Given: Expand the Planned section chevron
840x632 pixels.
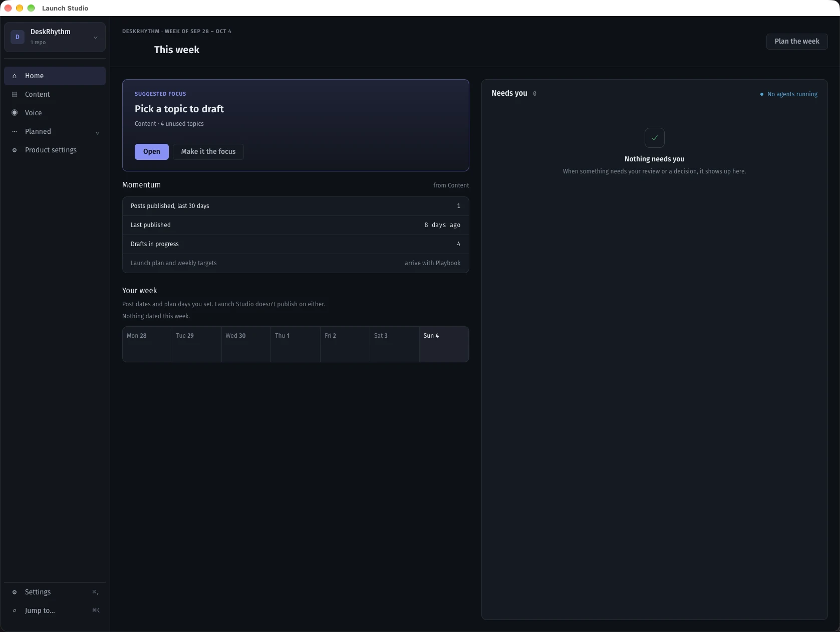Looking at the screenshot, I should 98,133.
